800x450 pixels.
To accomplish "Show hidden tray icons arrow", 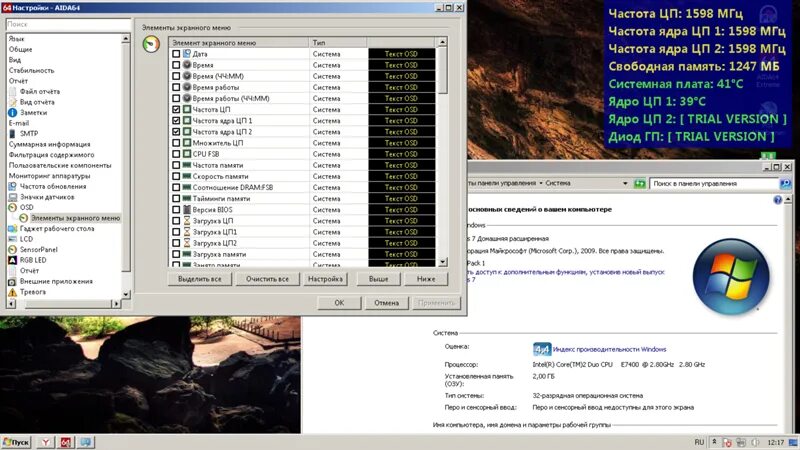I will (714, 442).
